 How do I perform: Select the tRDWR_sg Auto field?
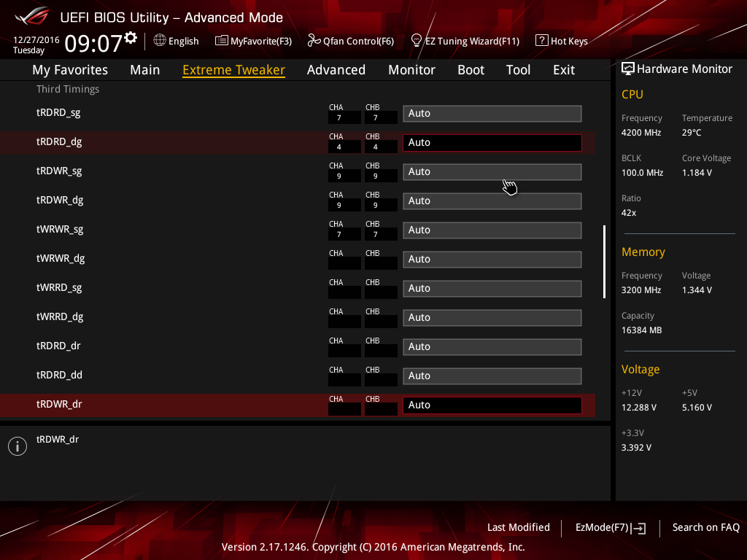[492, 172]
